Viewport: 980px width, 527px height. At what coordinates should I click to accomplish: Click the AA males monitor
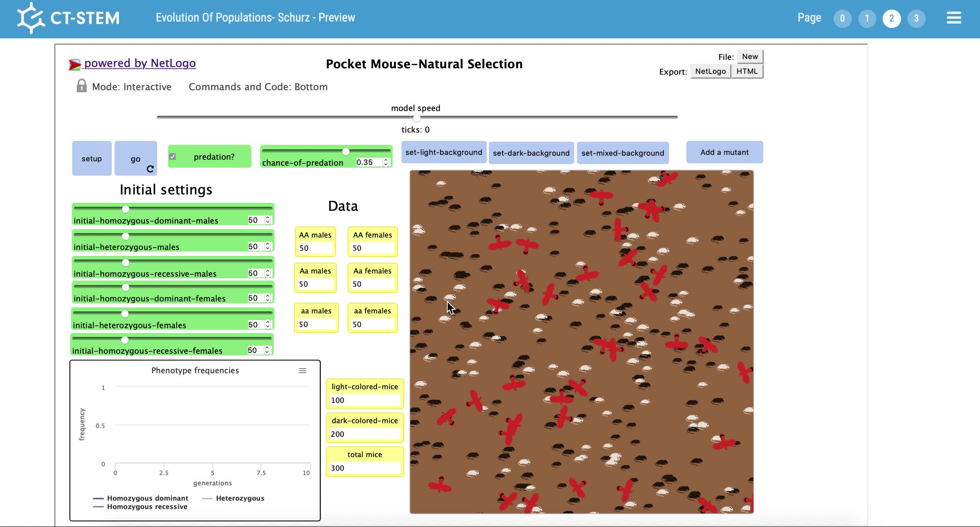tap(315, 242)
